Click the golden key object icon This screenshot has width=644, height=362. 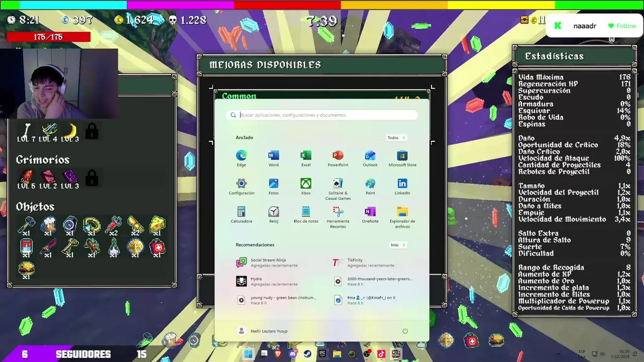point(70,248)
